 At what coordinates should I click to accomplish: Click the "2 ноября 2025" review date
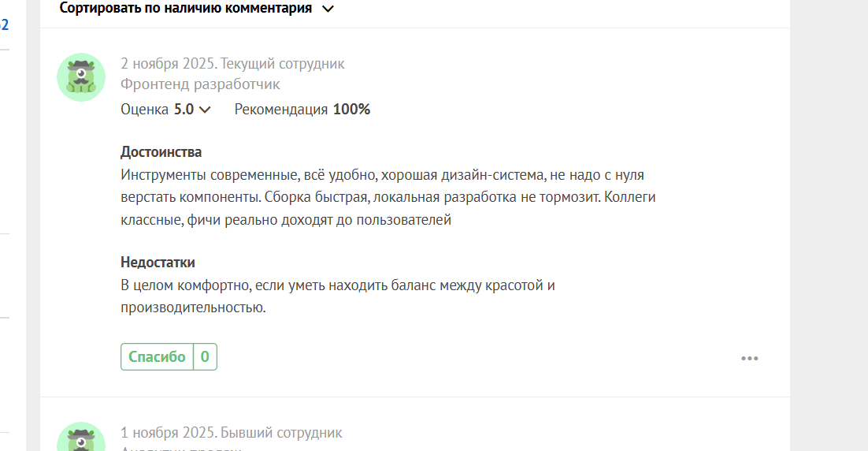pyautogui.click(x=169, y=64)
